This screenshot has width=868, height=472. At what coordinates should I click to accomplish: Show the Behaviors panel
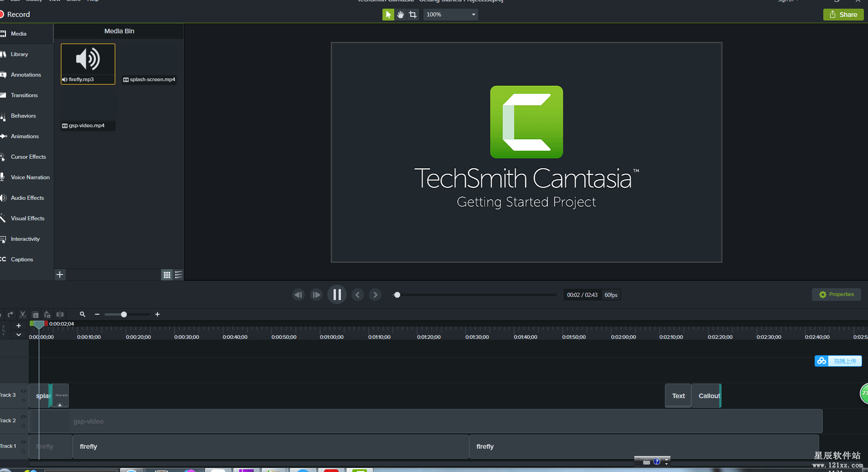point(26,116)
